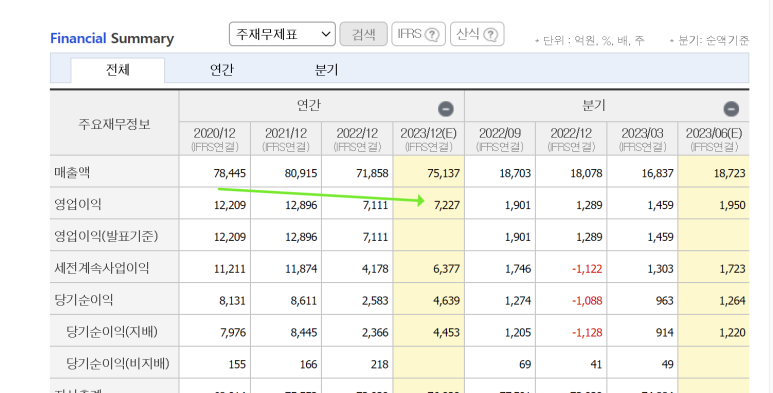Select the red -1,088 net income value
The width and height of the screenshot is (773, 393).
587,301
